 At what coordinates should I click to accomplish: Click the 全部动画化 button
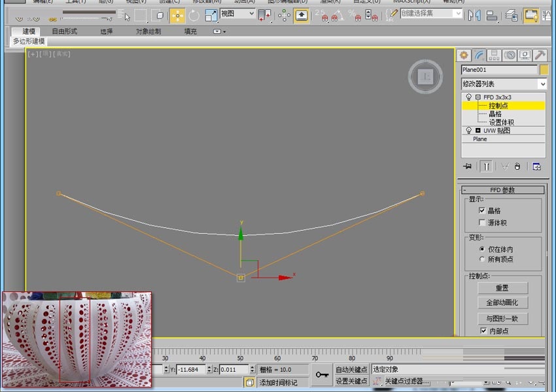[x=502, y=302]
